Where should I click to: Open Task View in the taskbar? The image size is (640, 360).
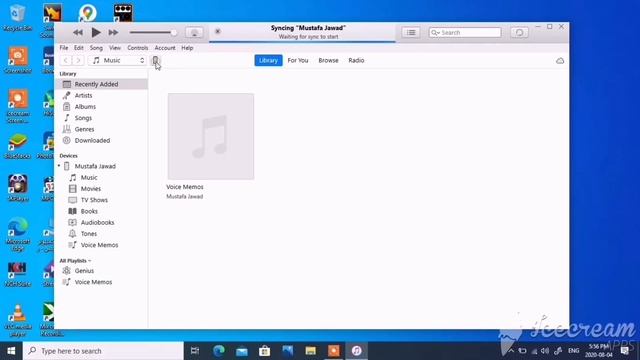[195, 351]
